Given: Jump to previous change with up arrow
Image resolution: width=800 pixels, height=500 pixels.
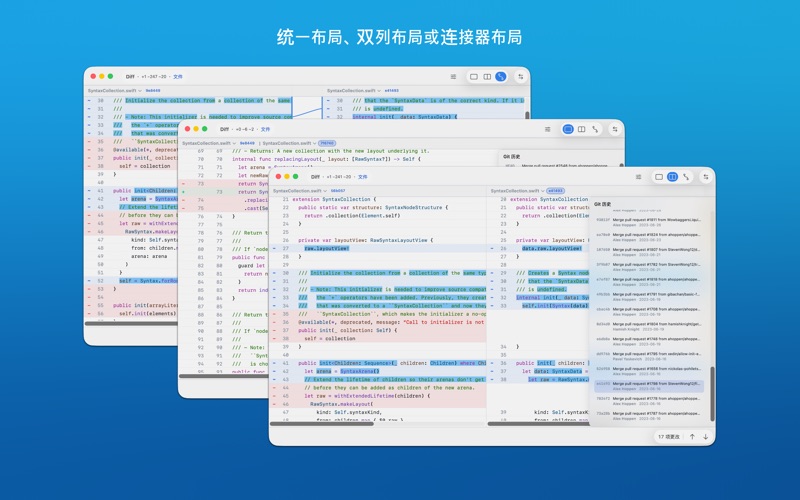Looking at the screenshot, I should (692, 437).
